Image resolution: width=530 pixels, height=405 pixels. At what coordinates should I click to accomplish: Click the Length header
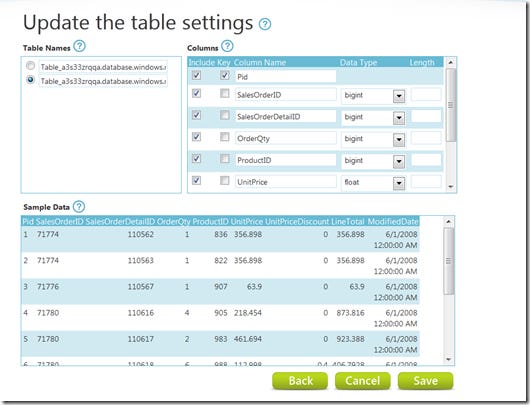422,63
